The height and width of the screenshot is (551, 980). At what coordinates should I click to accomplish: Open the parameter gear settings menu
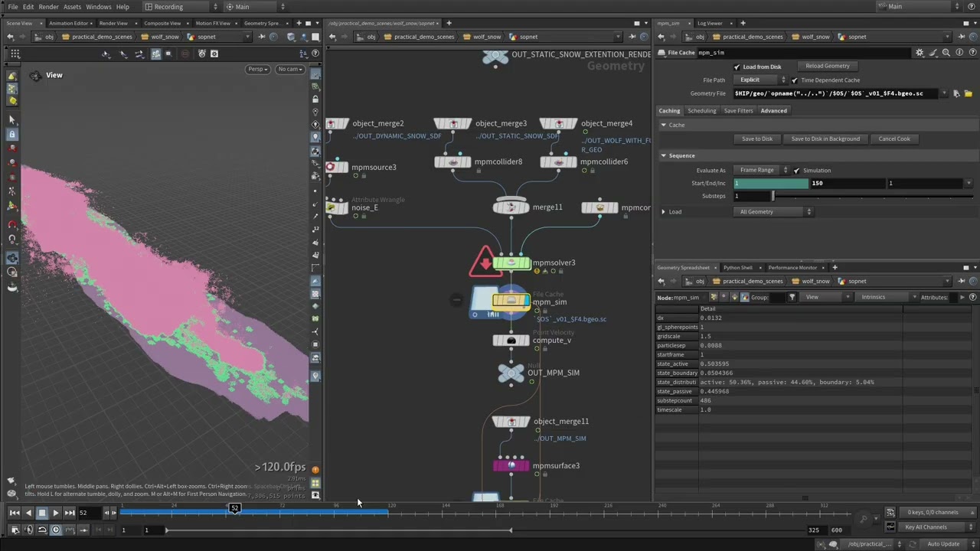pyautogui.click(x=920, y=53)
